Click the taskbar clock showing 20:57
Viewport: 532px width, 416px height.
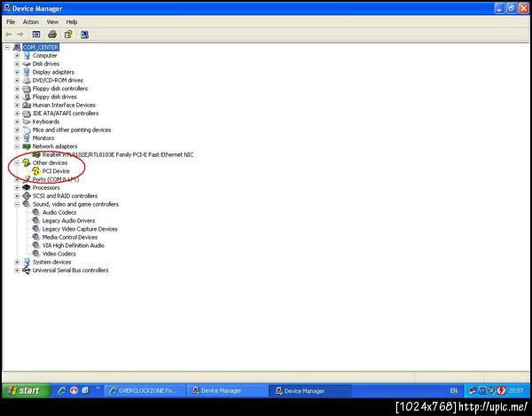(x=516, y=391)
